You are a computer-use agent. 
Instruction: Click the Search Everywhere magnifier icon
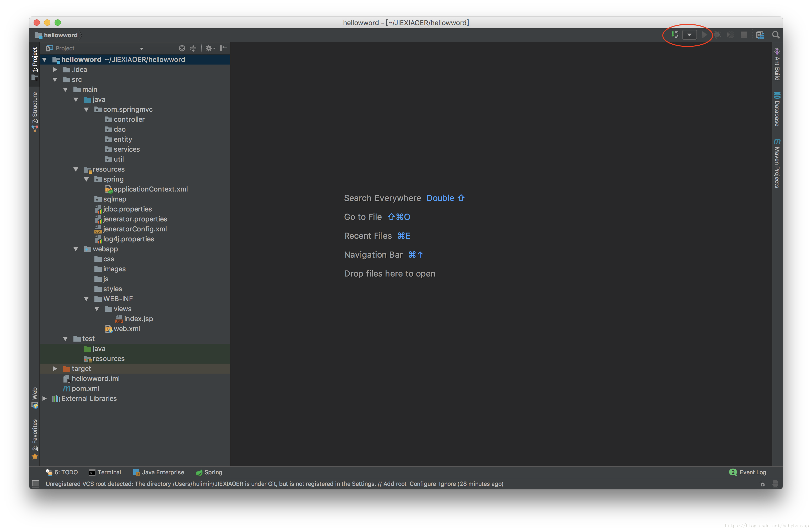tap(776, 34)
